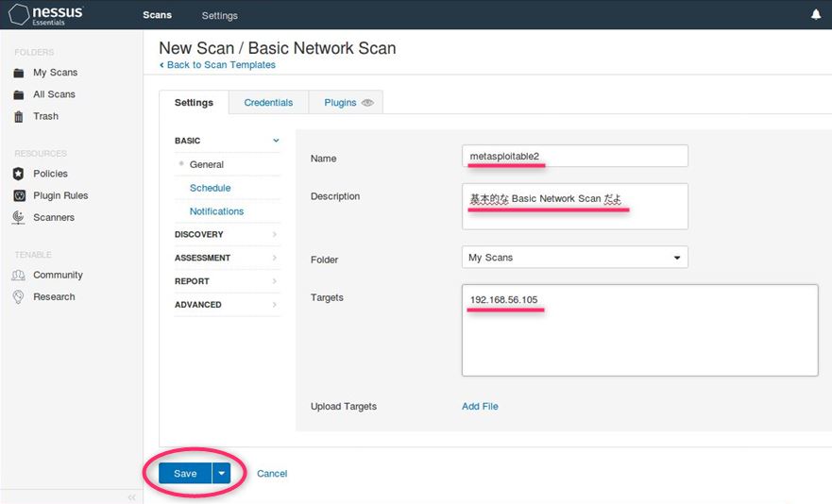Viewport: 832px width, 504px height.
Task: Click the Research lightbulb icon
Action: point(19,296)
